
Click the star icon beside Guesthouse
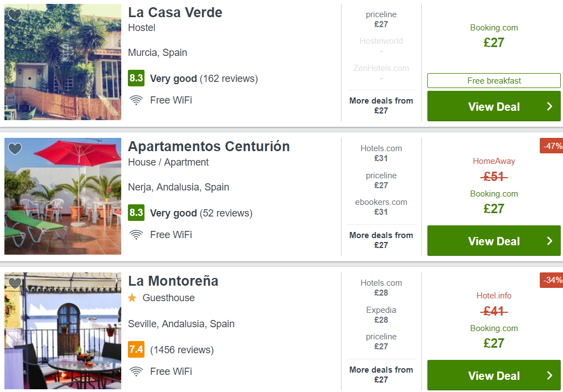[132, 297]
